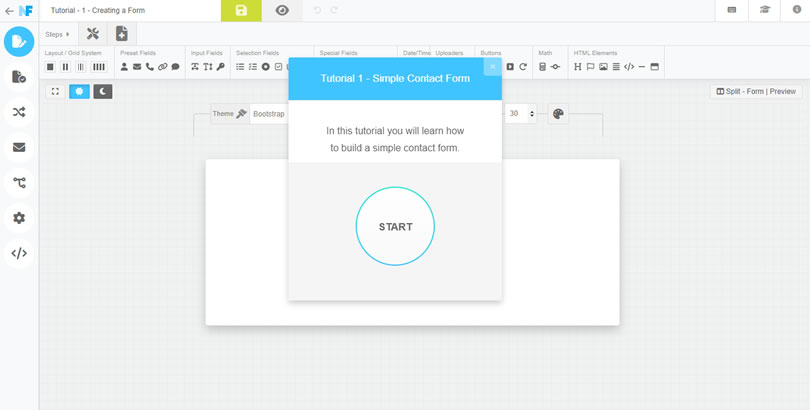Open the email envelope sidebar icon

coord(19,147)
